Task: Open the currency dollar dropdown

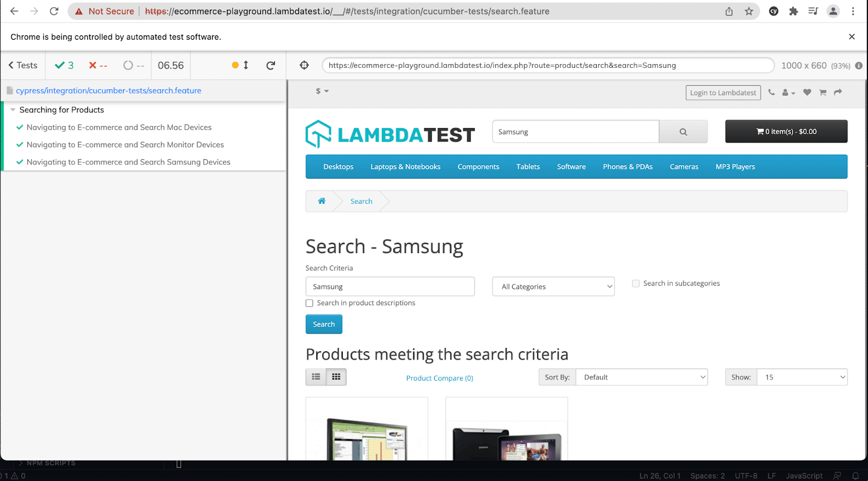Action: tap(322, 91)
